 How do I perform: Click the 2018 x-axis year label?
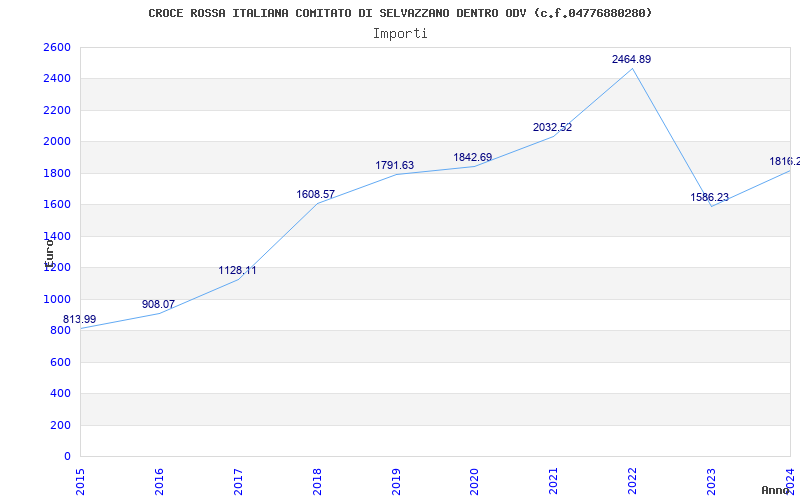[316, 482]
